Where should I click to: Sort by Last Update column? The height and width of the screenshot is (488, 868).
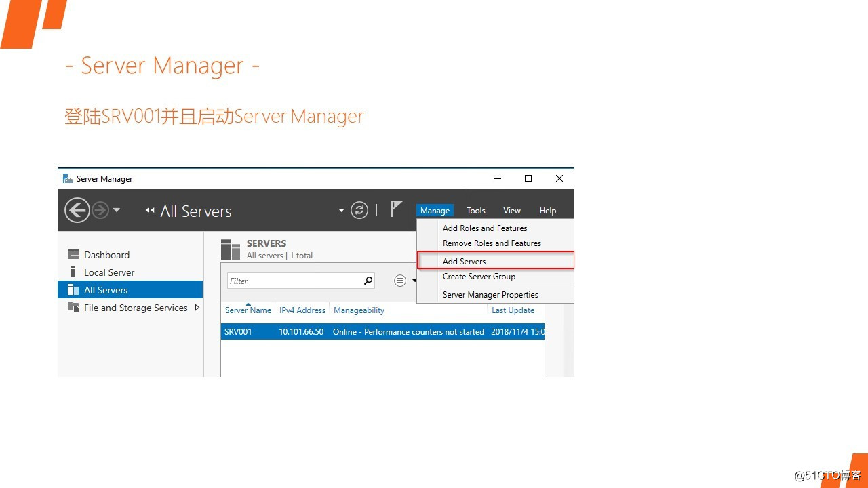[x=513, y=310]
